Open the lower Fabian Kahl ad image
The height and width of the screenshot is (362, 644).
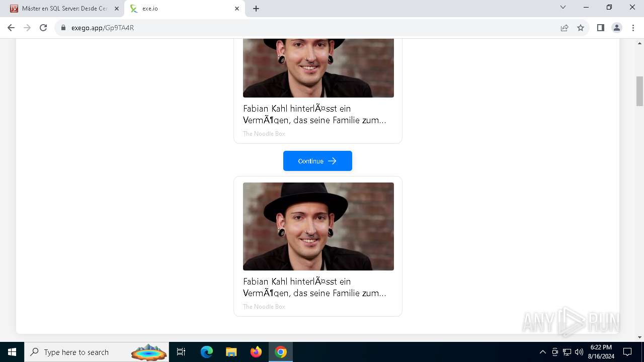(318, 226)
